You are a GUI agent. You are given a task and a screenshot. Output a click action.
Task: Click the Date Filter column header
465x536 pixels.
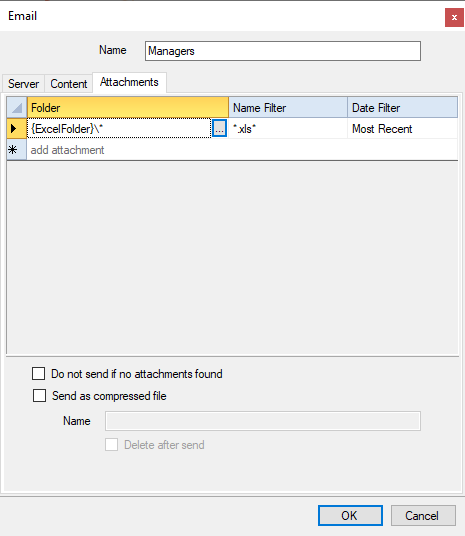(402, 108)
